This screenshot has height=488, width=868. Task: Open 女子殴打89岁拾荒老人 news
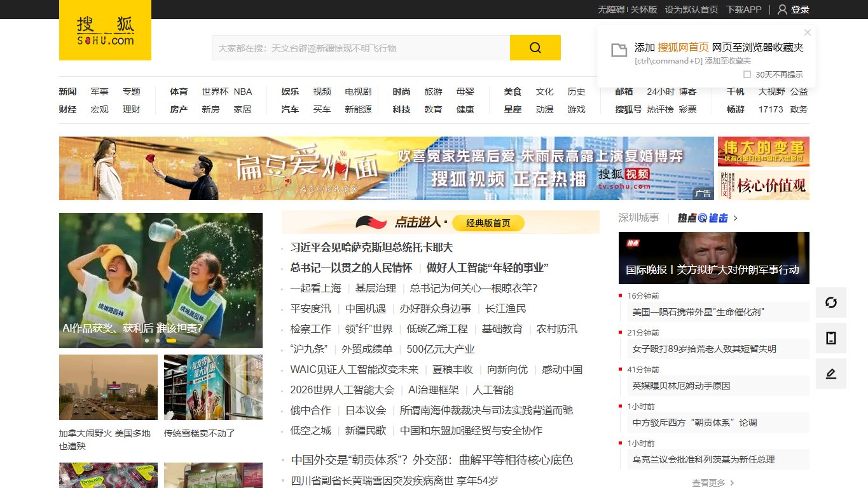click(705, 349)
